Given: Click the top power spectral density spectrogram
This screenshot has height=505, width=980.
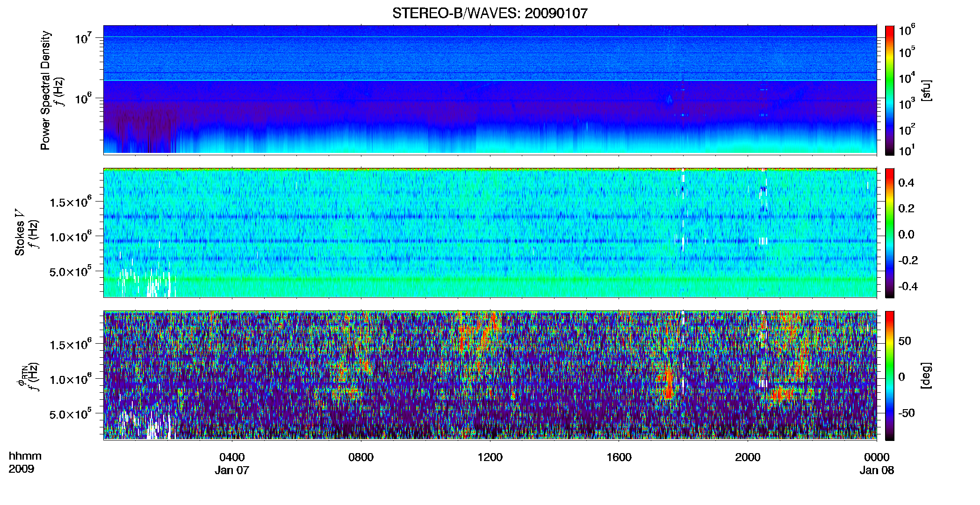Looking at the screenshot, I should [490, 89].
